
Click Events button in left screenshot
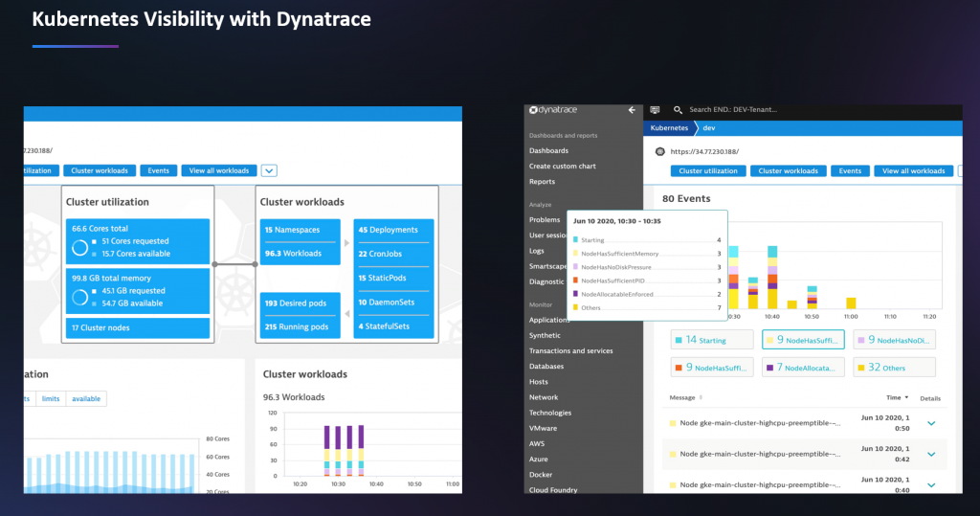click(158, 170)
